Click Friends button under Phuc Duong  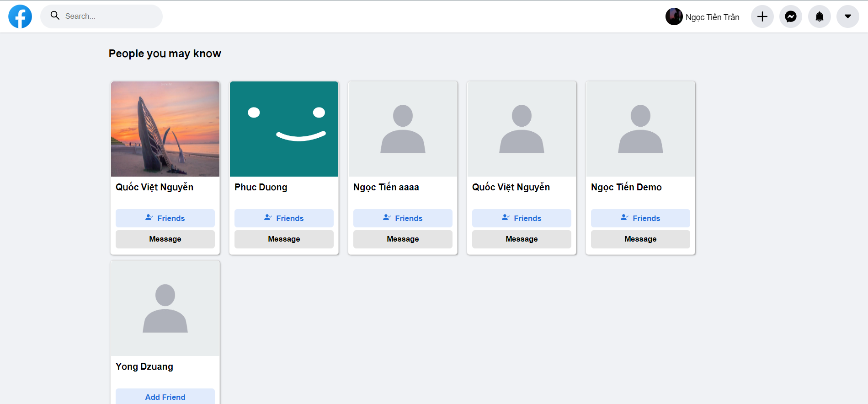[284, 218]
